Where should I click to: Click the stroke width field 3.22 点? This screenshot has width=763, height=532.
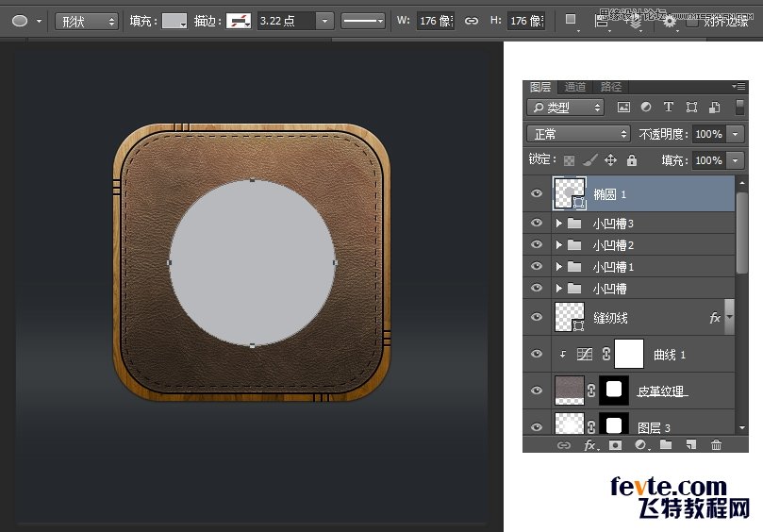[287, 21]
